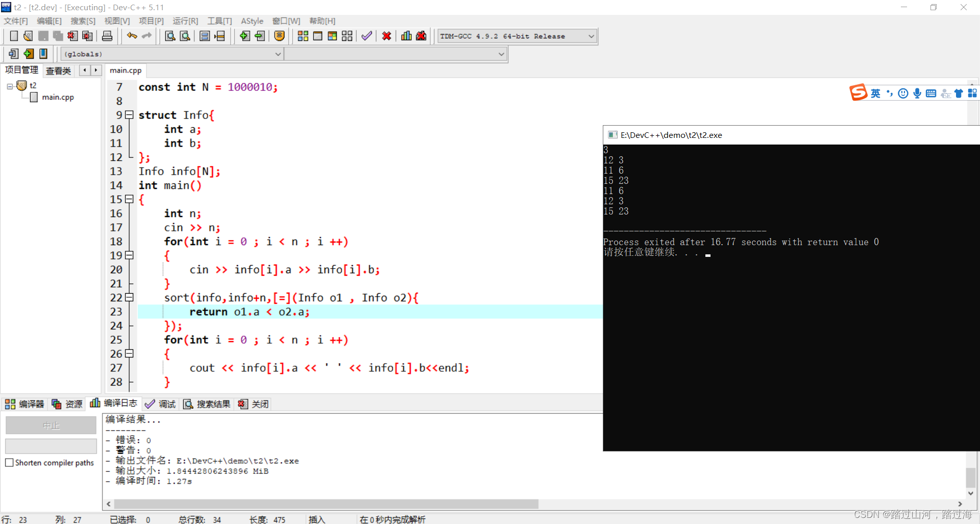Image resolution: width=980 pixels, height=524 pixels.
Task: Click the Go to line icon
Action: coord(205,36)
